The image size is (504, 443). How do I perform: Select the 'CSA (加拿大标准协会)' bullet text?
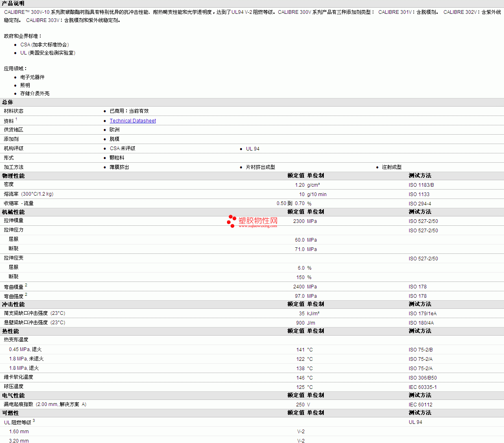tap(45, 45)
